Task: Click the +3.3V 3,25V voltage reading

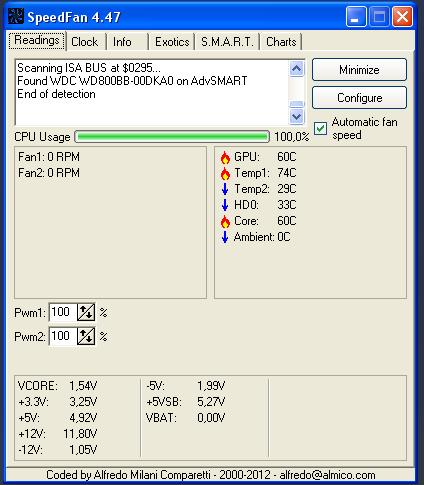Action: pos(57,402)
